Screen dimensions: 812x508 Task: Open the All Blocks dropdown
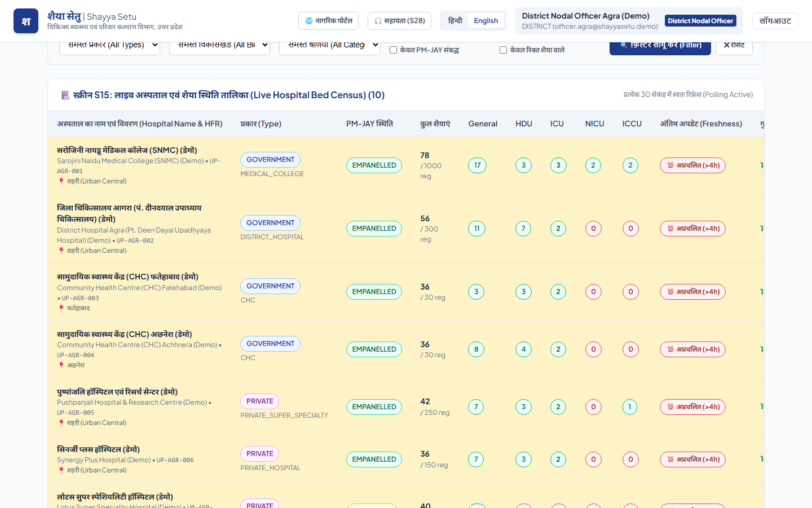(219, 46)
